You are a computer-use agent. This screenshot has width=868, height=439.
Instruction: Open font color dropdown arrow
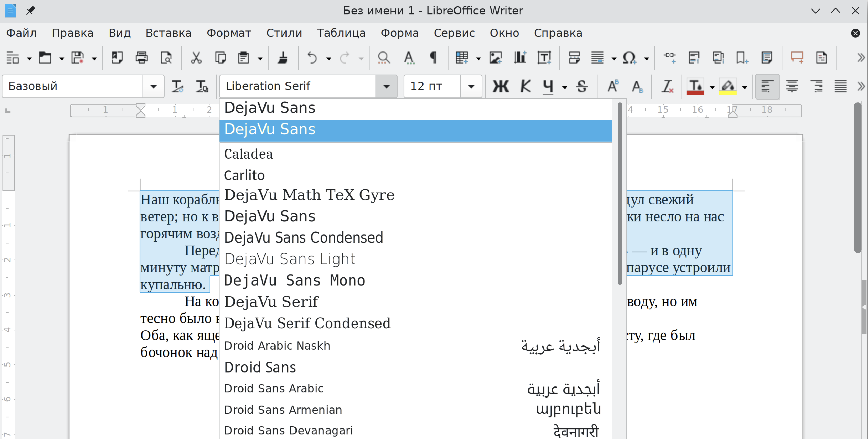[x=712, y=87]
